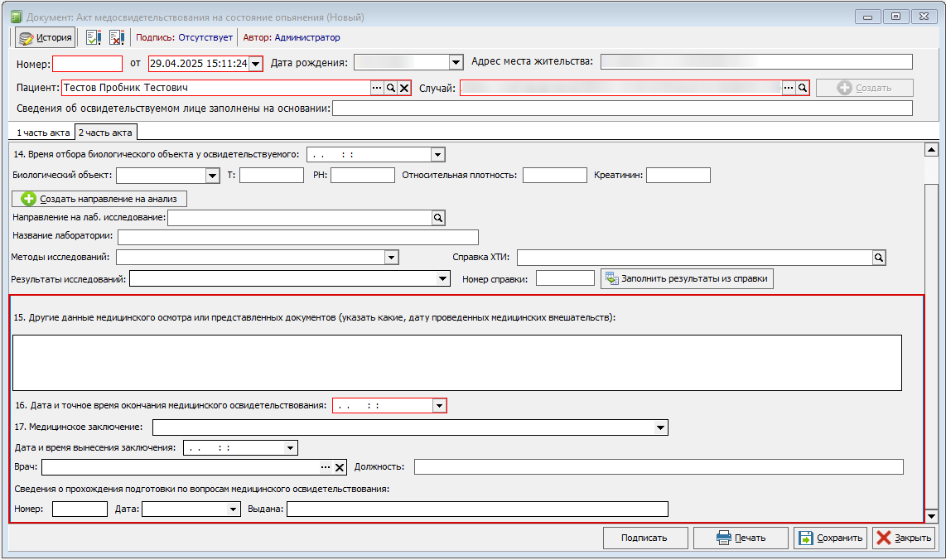946x560 pixels.
Task: Open the dropdown for time of biological sample collection
Action: (x=438, y=154)
